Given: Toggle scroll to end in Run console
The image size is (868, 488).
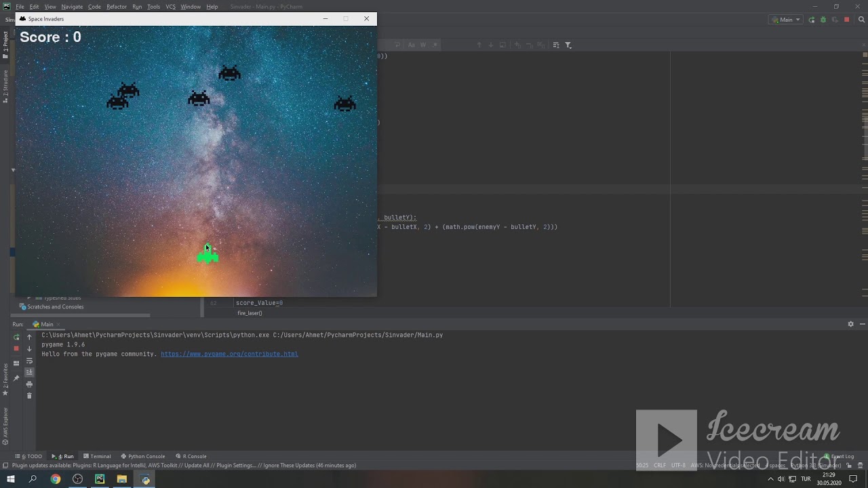Looking at the screenshot, I should coord(29,372).
